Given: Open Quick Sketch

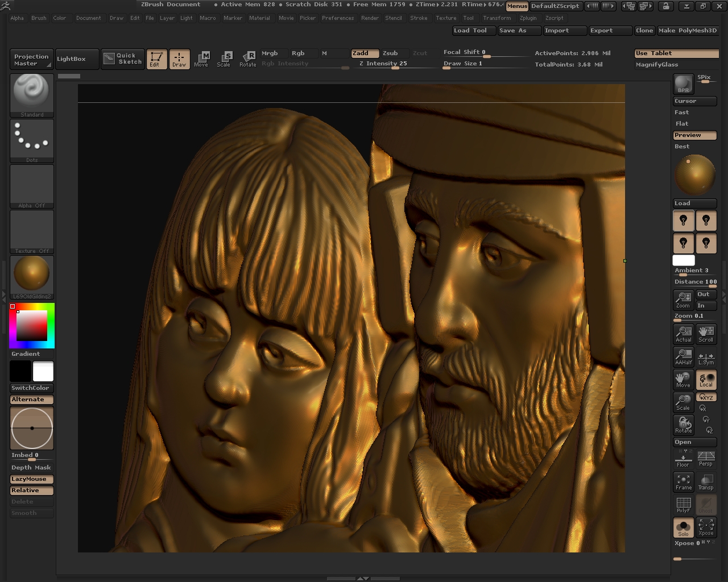Looking at the screenshot, I should 123,59.
